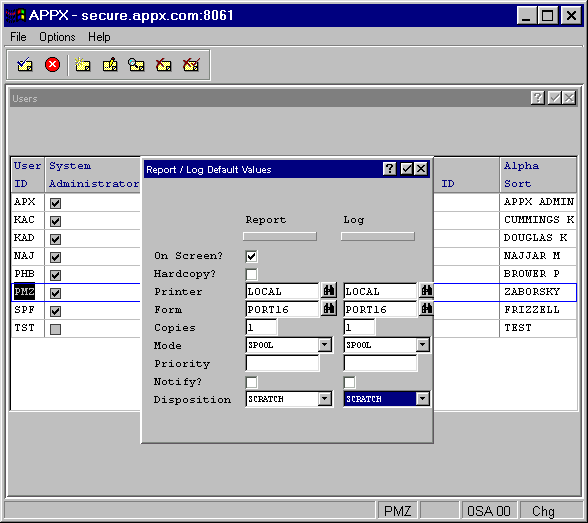Close the Report / Log Default Values dialog

coord(421,169)
